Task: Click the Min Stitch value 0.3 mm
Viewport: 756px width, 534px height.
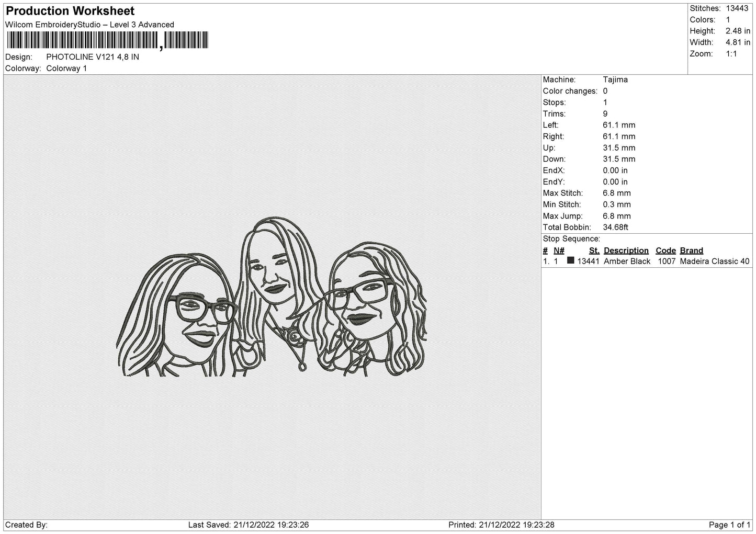Action: pyautogui.click(x=617, y=204)
